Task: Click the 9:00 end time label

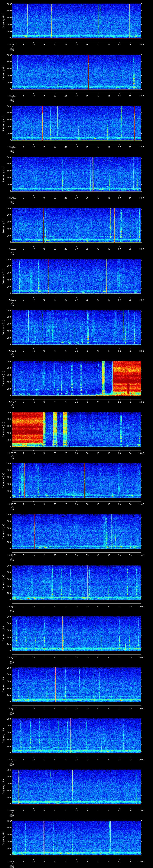Action: (x=141, y=402)
